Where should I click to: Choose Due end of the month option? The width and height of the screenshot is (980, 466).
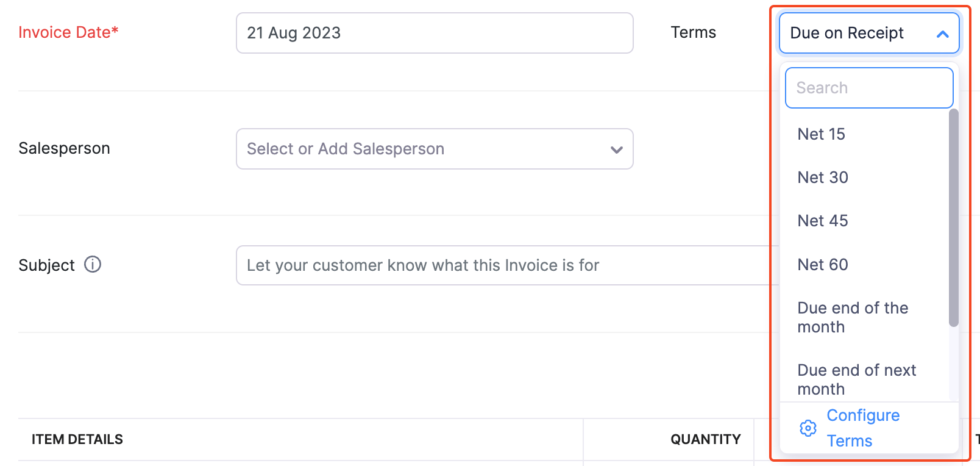853,317
